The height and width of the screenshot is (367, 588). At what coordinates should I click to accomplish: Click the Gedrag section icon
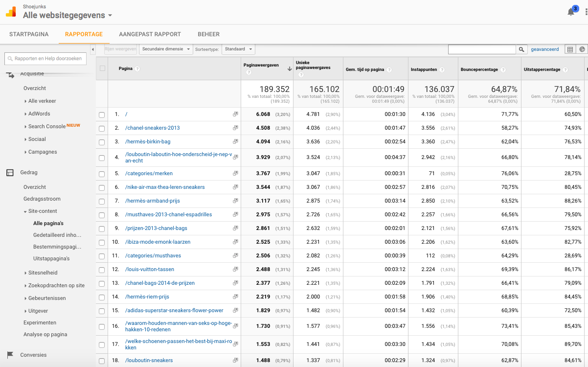point(10,172)
